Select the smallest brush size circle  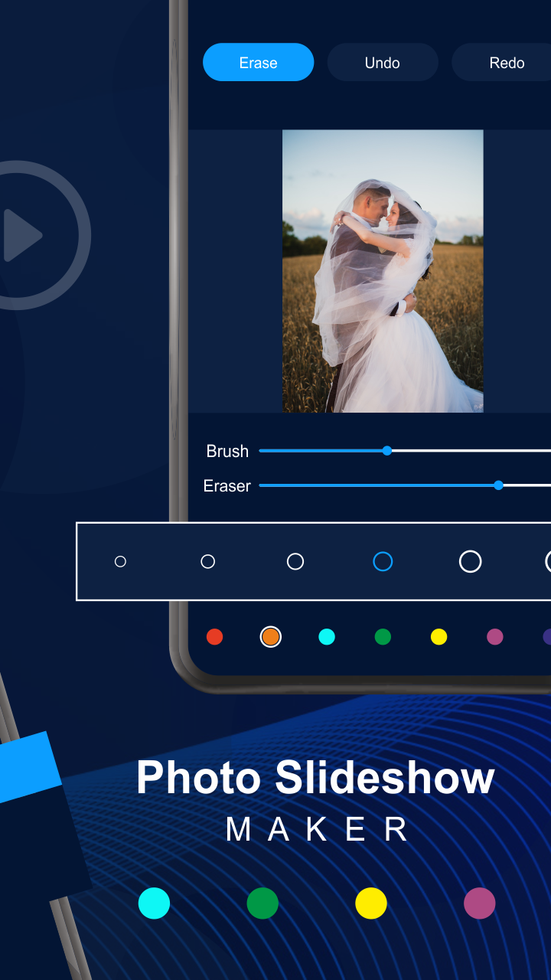tap(120, 561)
